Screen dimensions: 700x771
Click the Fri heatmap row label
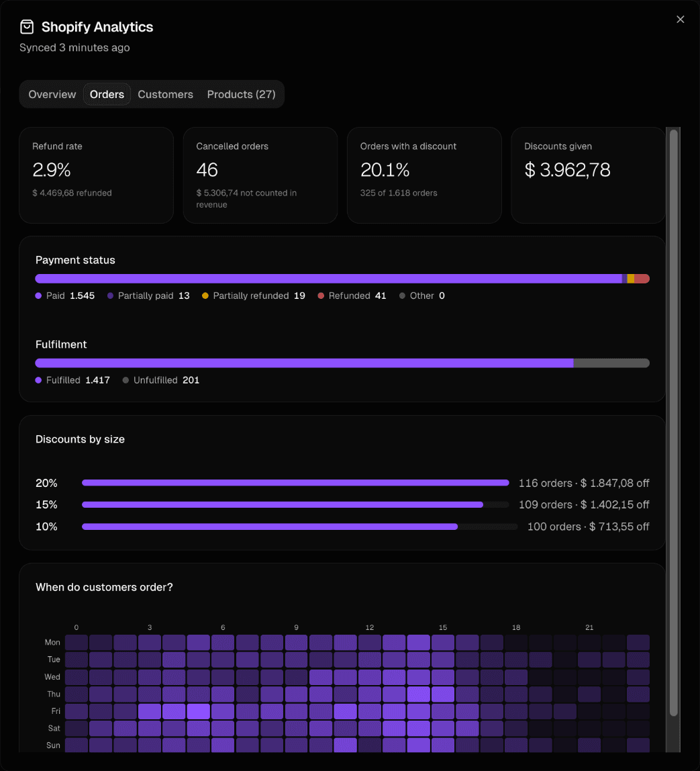pyautogui.click(x=56, y=711)
